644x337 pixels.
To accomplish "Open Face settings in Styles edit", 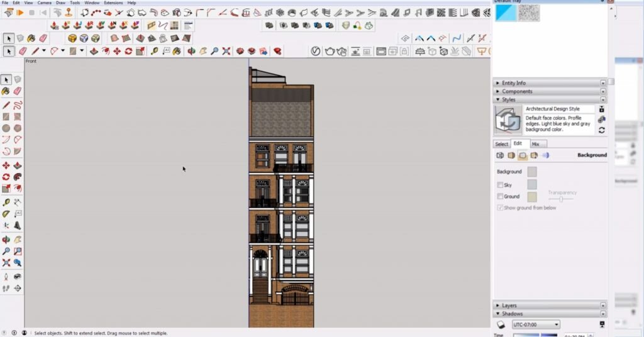I will (511, 155).
